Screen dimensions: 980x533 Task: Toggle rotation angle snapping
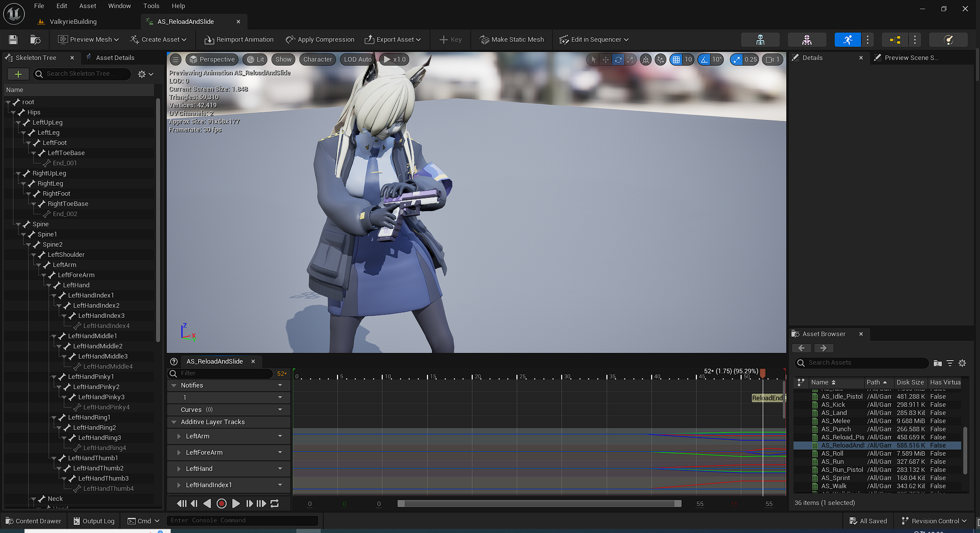click(x=704, y=60)
